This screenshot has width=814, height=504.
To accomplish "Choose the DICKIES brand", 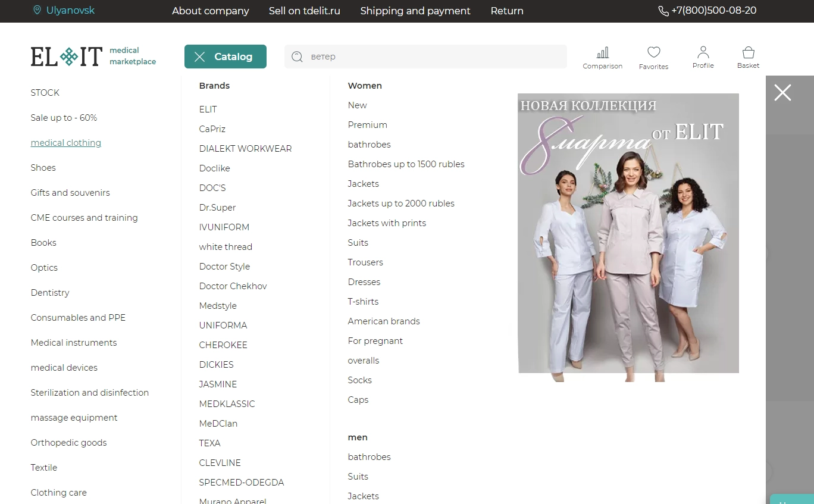I will pos(217,365).
